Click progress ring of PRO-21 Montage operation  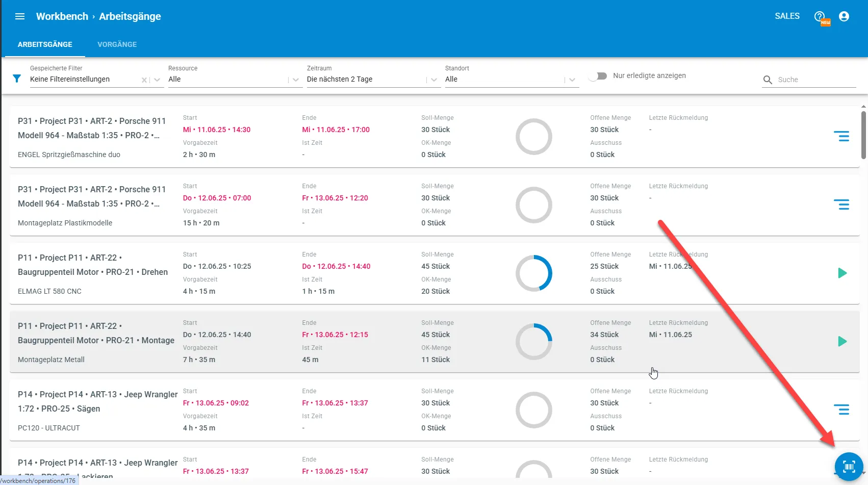click(x=534, y=342)
